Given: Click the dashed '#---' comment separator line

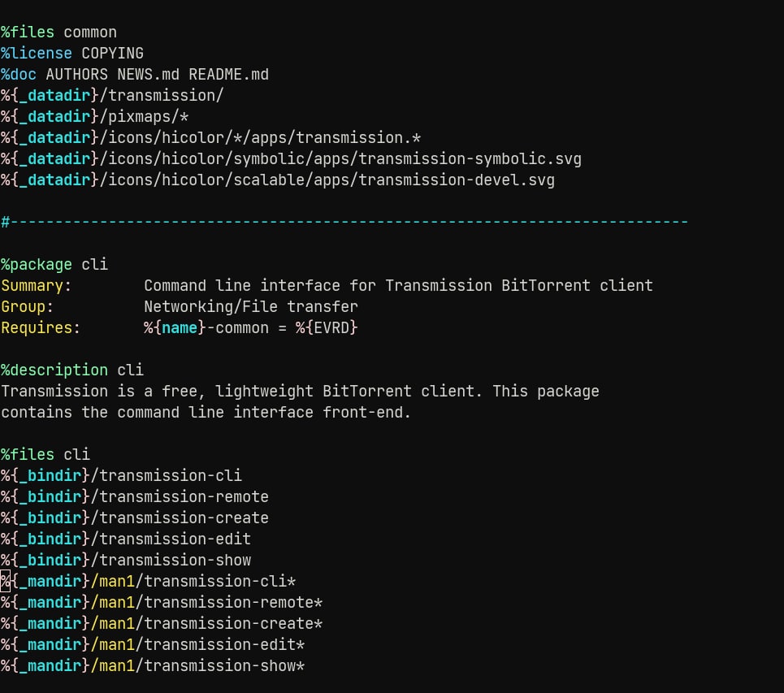Looking at the screenshot, I should 345,222.
